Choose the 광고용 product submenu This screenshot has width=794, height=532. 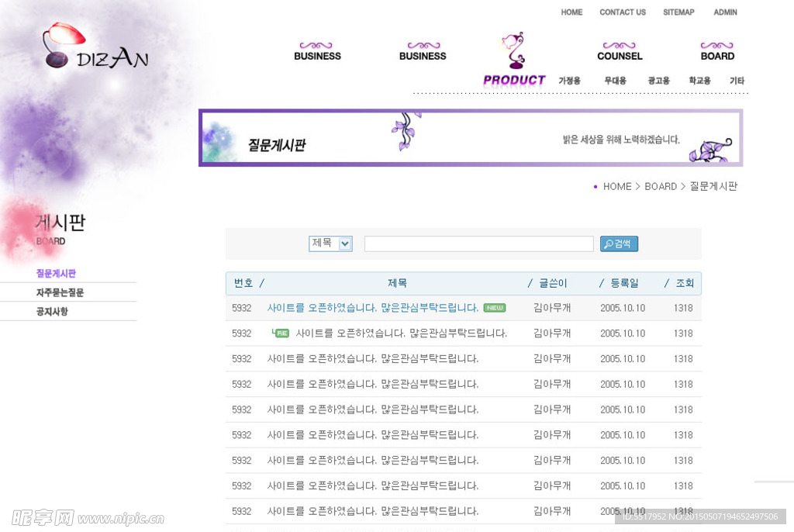click(x=659, y=81)
